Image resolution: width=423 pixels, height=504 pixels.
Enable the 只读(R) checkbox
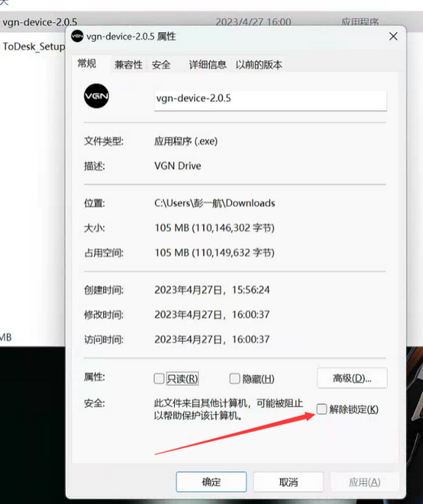(159, 379)
